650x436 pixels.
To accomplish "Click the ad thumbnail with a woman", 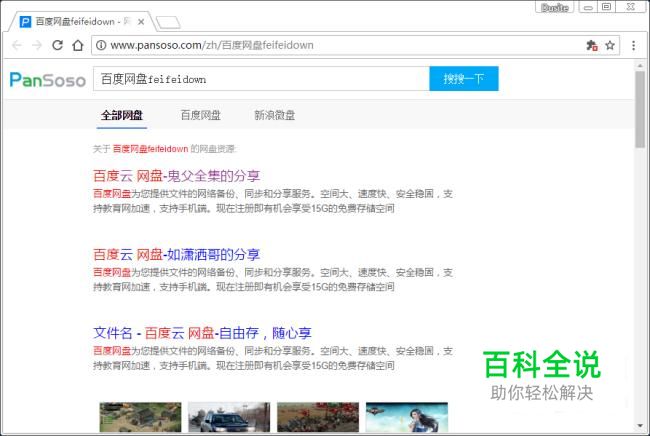I will (407, 417).
